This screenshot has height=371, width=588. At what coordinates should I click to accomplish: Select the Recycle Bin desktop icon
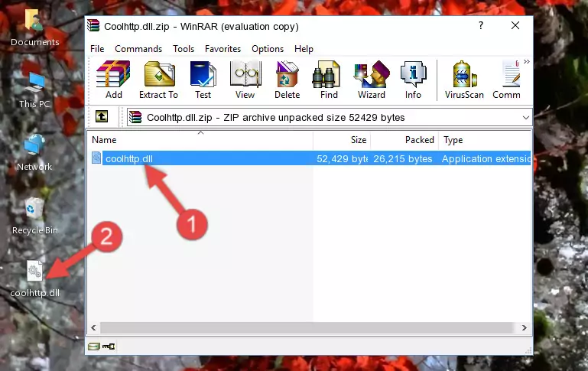click(x=34, y=216)
